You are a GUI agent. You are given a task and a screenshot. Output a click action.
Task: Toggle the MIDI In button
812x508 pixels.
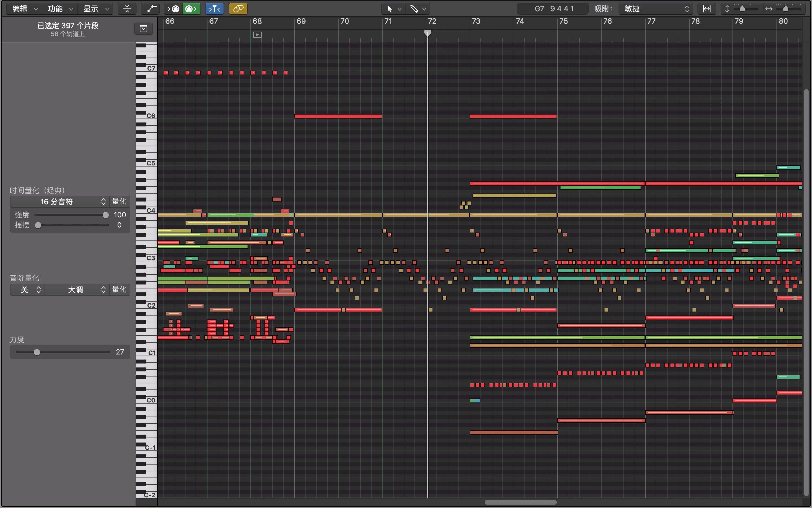[173, 9]
